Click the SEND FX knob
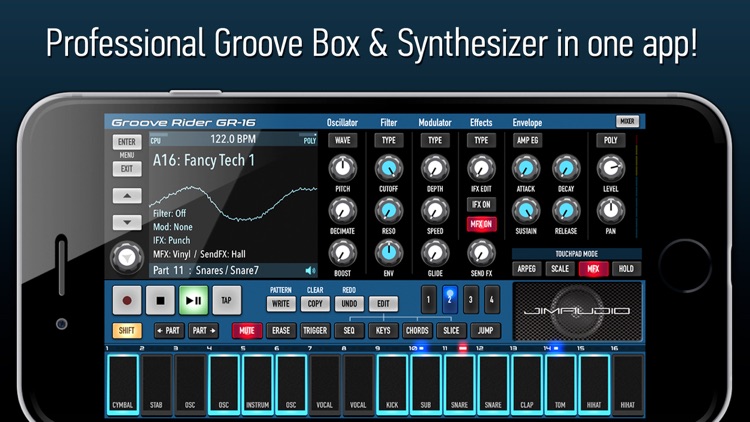750x422 pixels. [481, 253]
